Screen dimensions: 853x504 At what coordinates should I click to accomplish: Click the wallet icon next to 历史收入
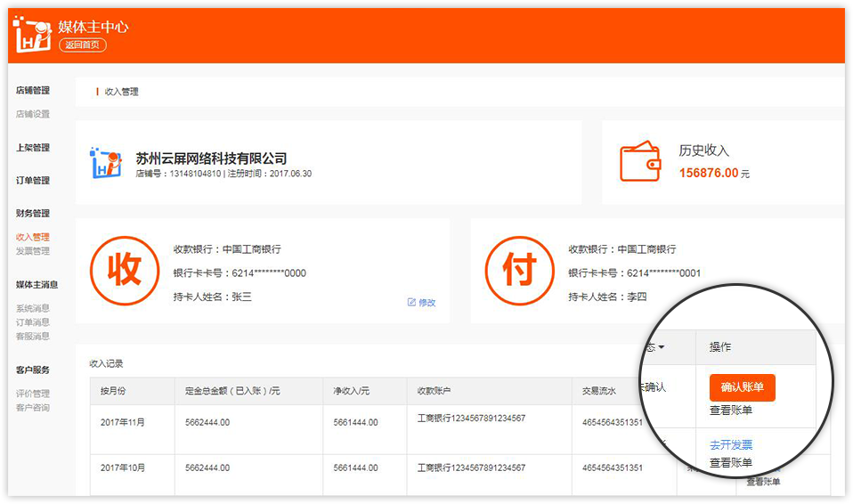click(640, 161)
